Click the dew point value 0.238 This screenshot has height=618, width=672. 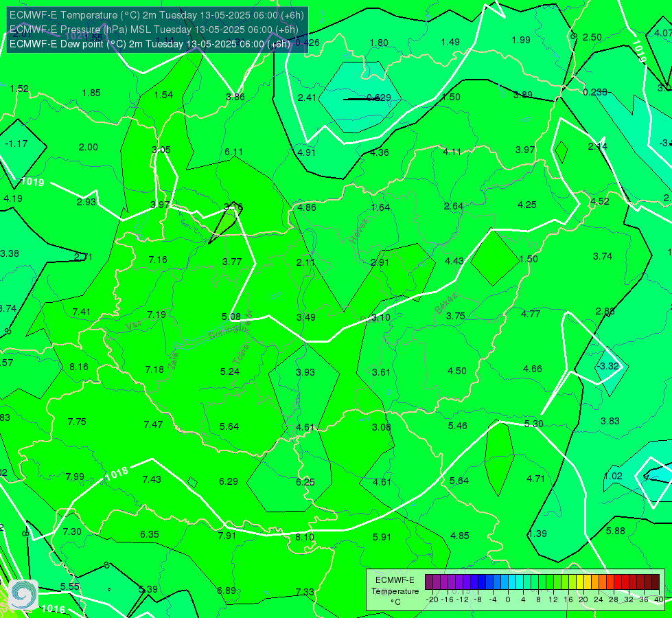point(595,92)
